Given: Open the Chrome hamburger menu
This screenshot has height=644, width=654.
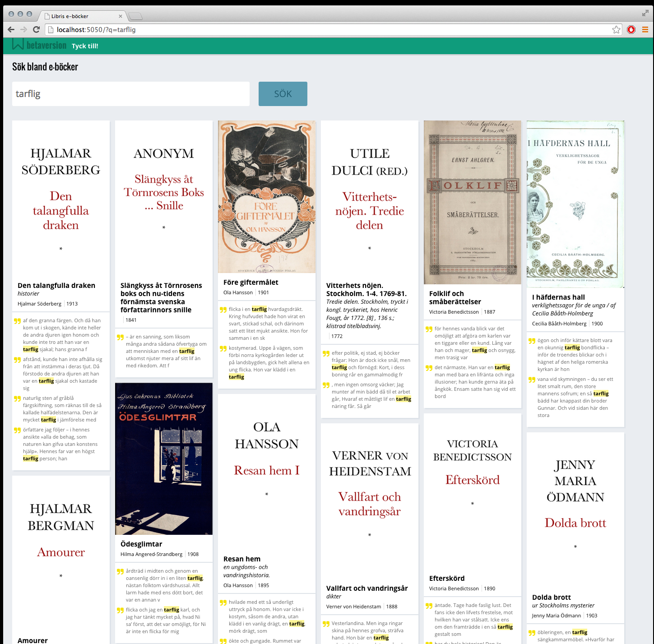Looking at the screenshot, I should (x=645, y=30).
